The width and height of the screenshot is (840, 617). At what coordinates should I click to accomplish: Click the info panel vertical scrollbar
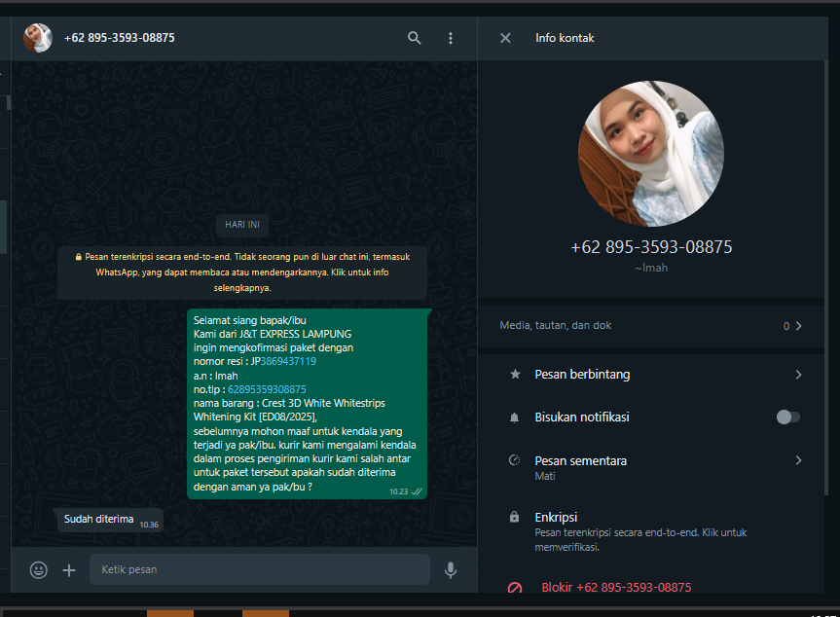click(826, 278)
